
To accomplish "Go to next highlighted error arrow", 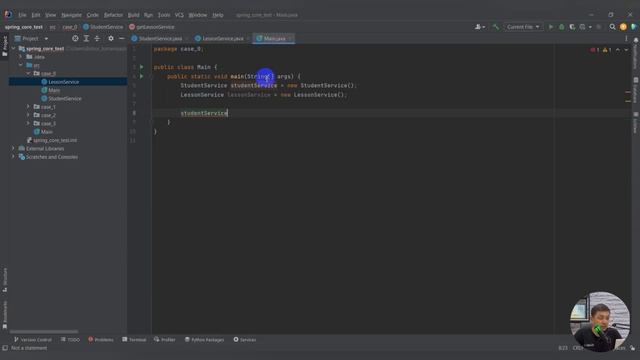I will pos(626,50).
